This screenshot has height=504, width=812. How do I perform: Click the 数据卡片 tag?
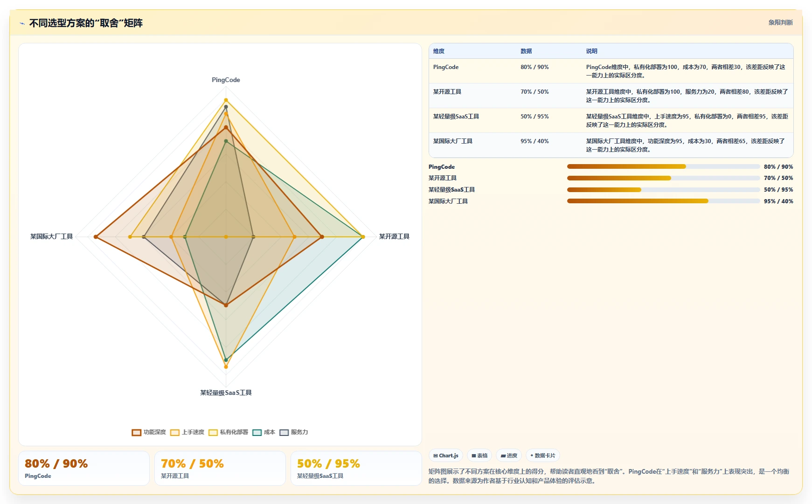click(x=543, y=456)
